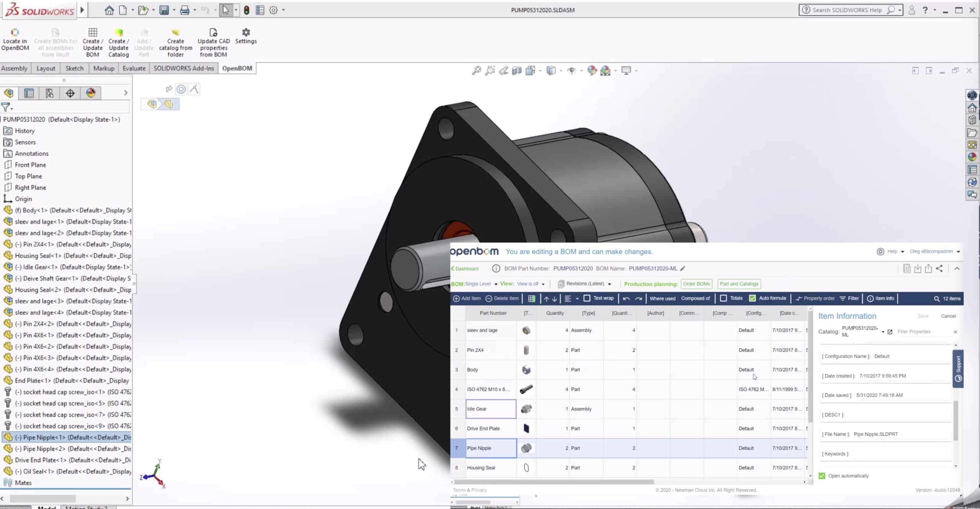Toggle the Text wrap checkbox
The height and width of the screenshot is (509, 980).
587,298
